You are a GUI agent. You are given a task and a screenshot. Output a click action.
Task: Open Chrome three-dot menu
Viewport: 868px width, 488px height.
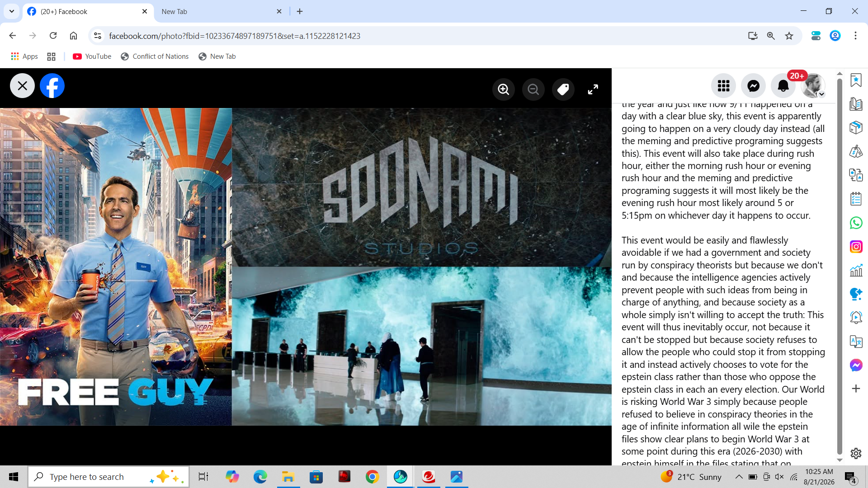point(855,36)
